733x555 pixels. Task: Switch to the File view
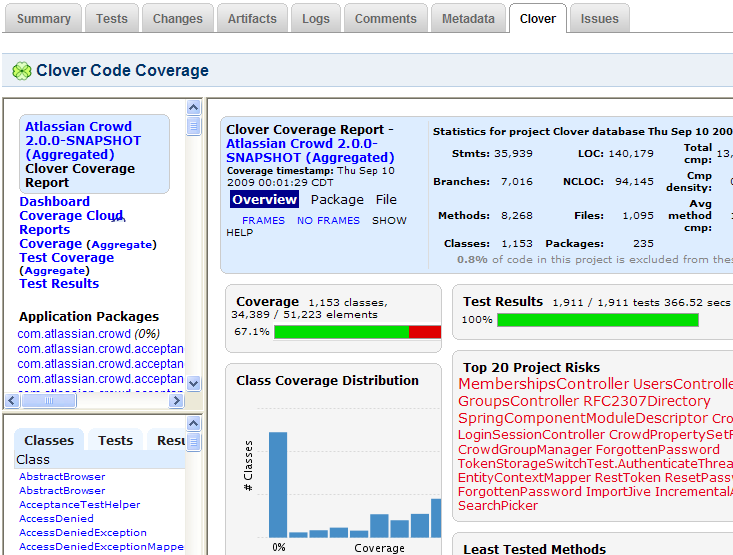tap(386, 200)
